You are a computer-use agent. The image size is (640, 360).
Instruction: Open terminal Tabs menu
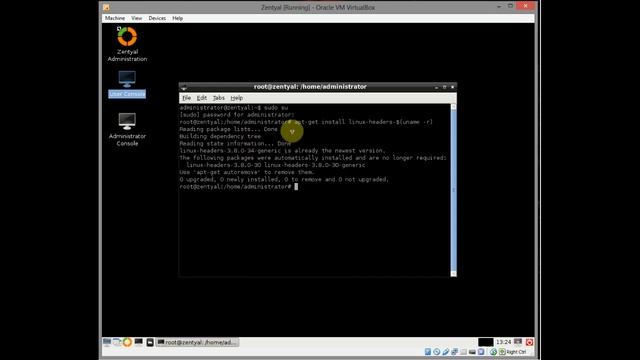coord(219,98)
